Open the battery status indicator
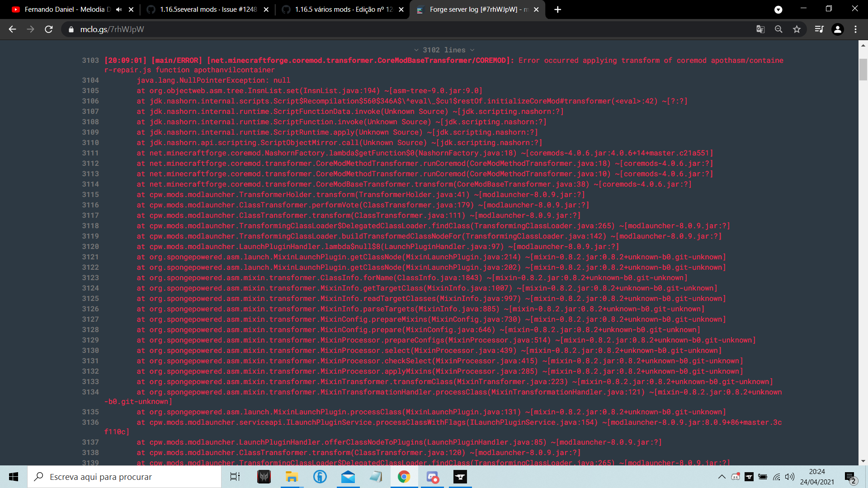Screen dimensions: 868x488 (x=763, y=477)
